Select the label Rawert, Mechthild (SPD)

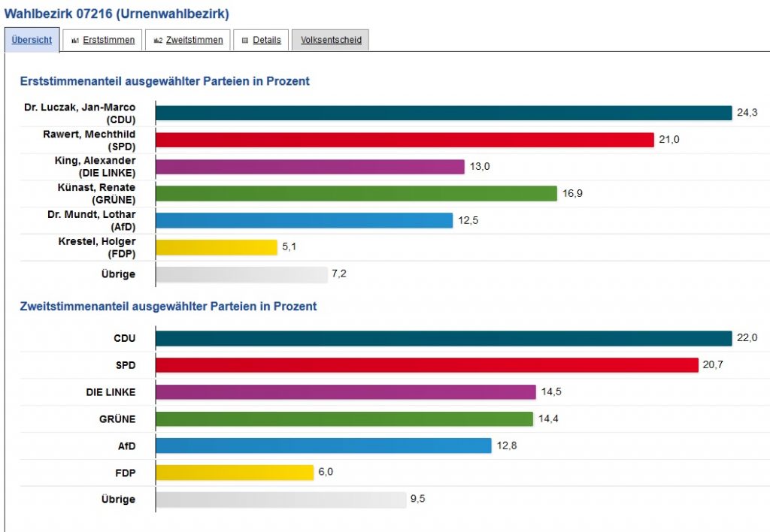89,141
